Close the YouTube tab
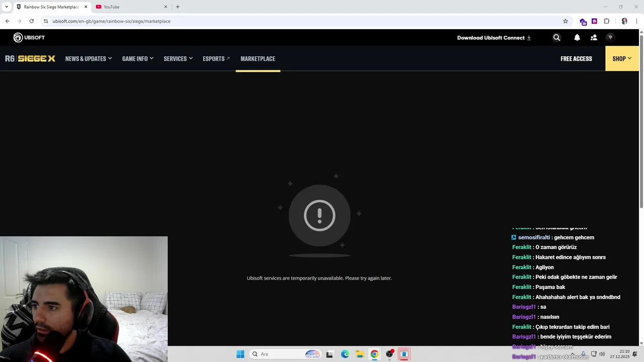644x362 pixels. [x=166, y=7]
